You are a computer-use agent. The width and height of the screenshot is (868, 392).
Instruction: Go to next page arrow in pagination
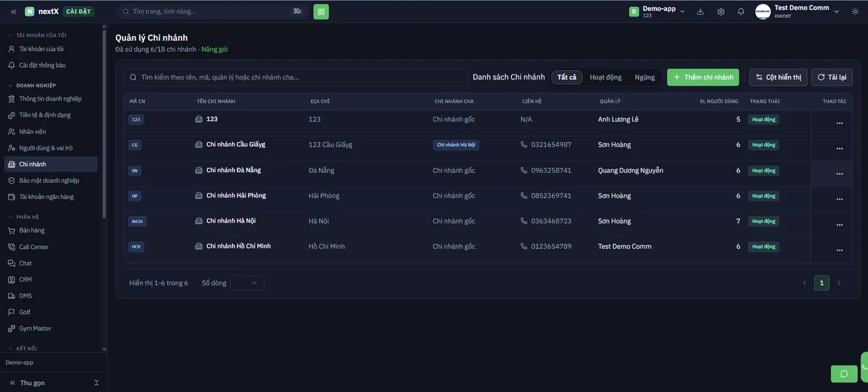pyautogui.click(x=839, y=283)
